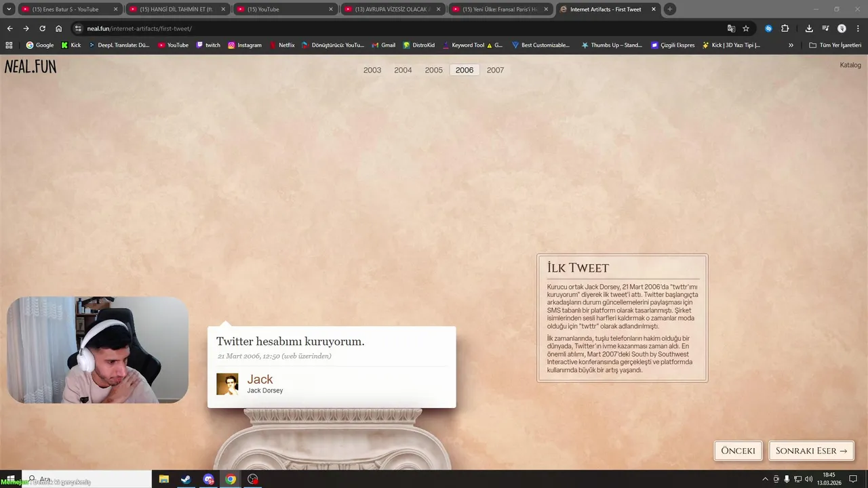Switch to the AVRUPA VİZESİZ OLACAK tab

[x=393, y=9]
